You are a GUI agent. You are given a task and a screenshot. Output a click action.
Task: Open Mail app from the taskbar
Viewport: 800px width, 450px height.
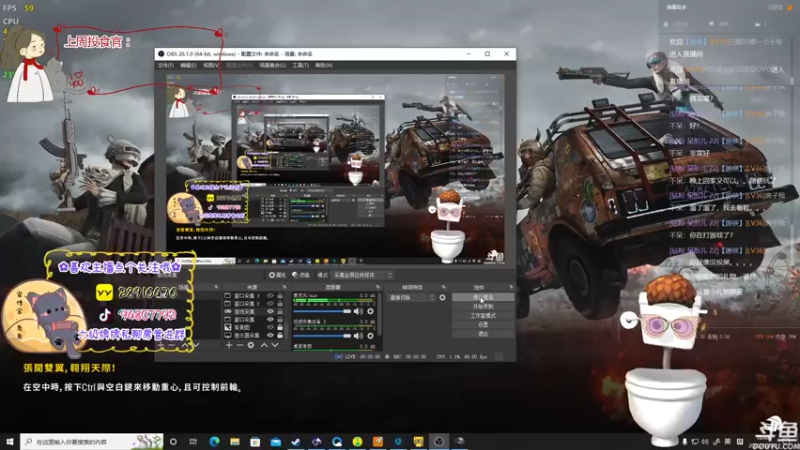276,441
